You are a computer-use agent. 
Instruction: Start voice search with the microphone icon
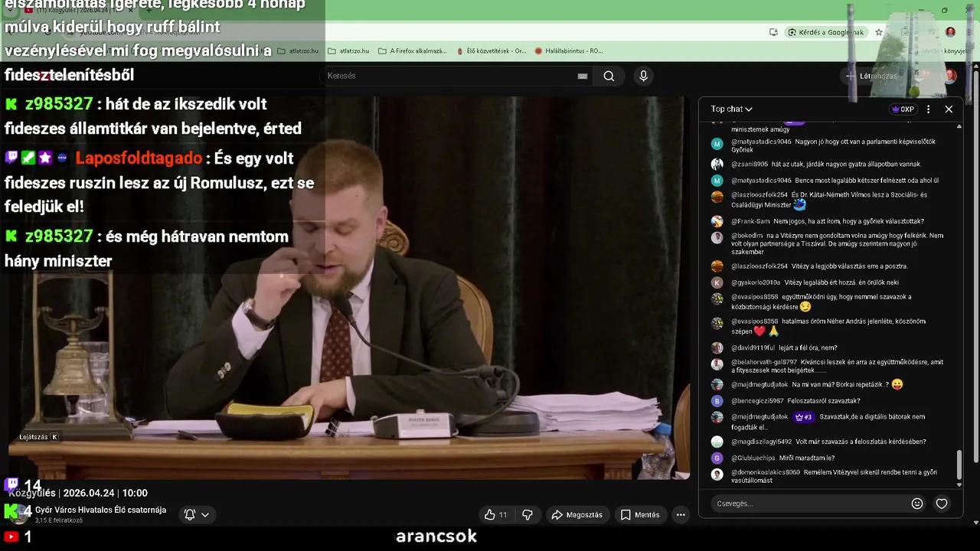tap(643, 76)
